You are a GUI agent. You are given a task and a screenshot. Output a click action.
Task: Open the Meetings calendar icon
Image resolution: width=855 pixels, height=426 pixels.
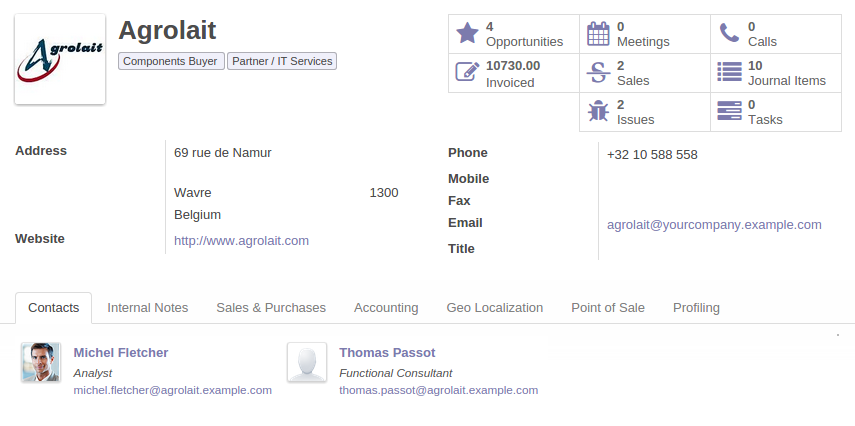[x=598, y=34]
